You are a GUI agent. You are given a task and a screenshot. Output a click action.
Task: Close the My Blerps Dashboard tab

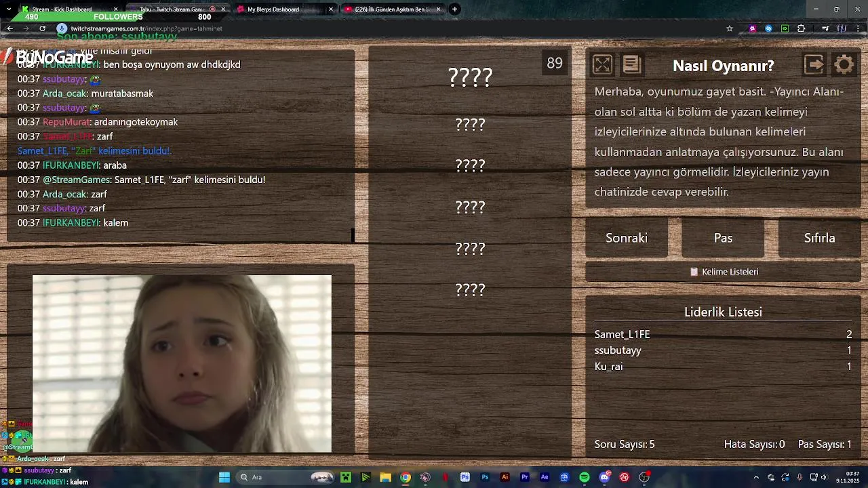point(331,9)
